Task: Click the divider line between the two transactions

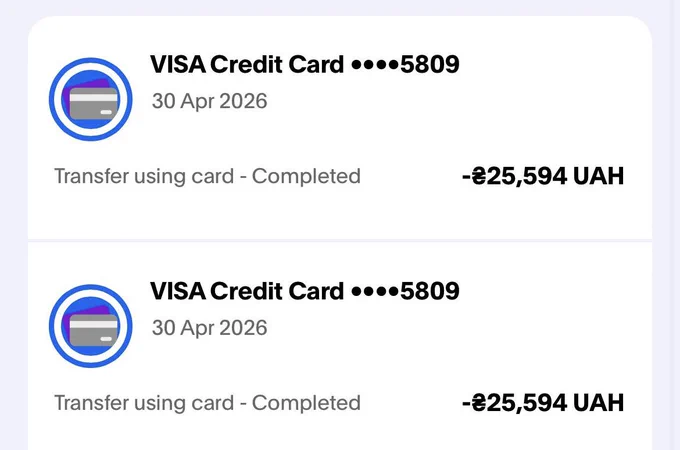Action: pyautogui.click(x=340, y=241)
